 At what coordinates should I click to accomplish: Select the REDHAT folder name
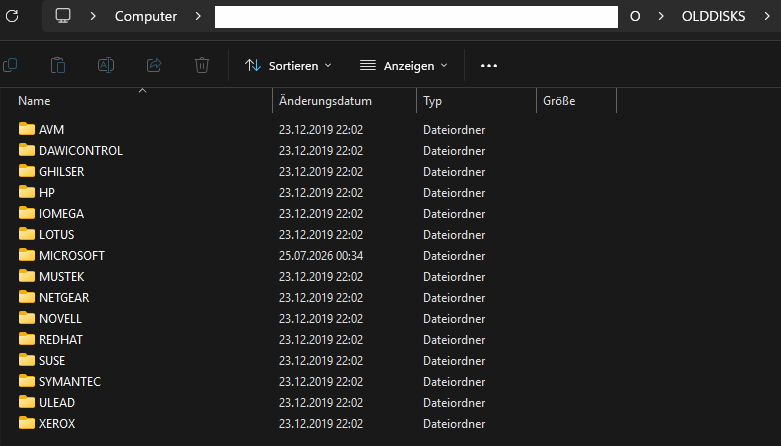[x=61, y=339]
